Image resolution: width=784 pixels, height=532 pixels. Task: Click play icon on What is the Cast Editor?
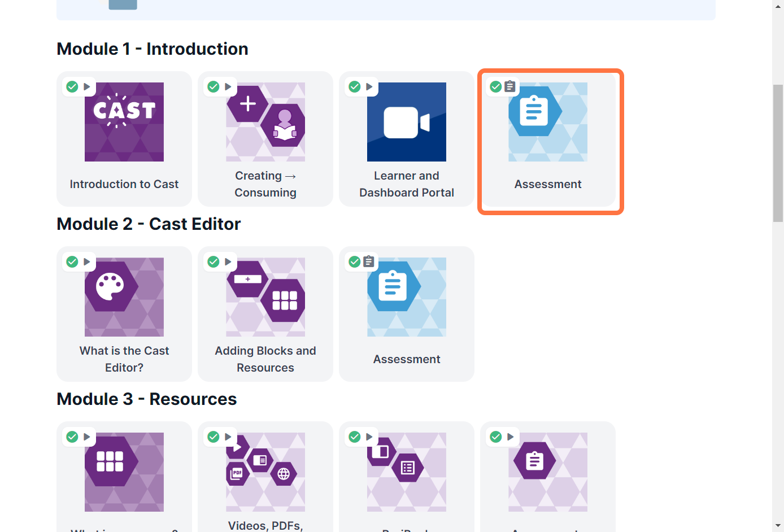pos(87,261)
